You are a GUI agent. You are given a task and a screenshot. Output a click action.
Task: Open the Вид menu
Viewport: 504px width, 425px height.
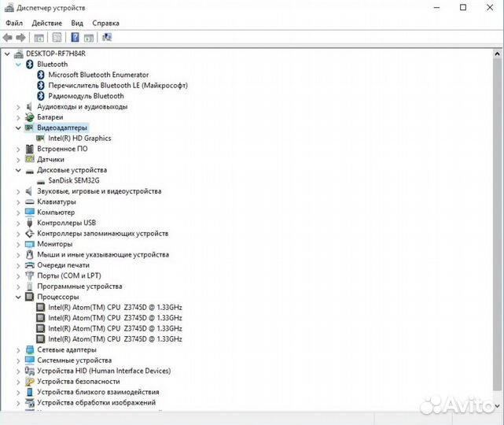77,23
